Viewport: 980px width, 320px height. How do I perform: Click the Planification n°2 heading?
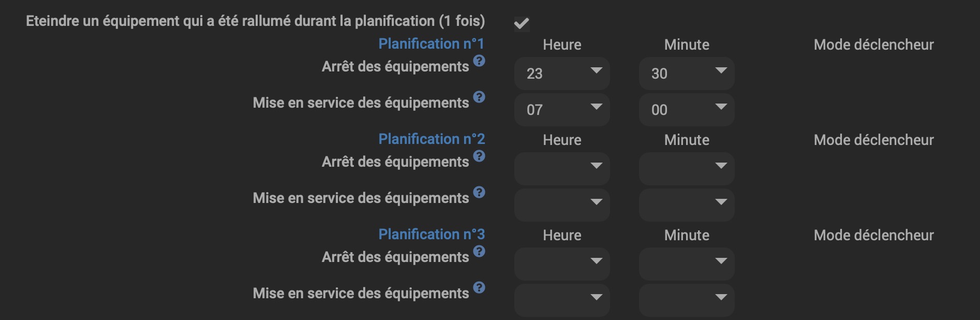pos(431,139)
